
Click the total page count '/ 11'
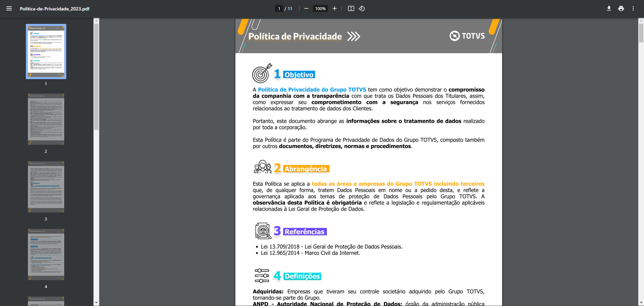[x=289, y=9]
